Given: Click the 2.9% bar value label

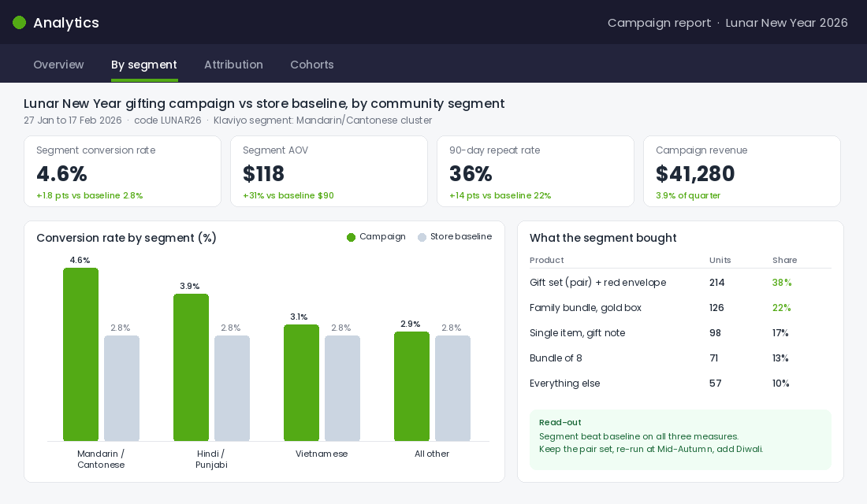Looking at the screenshot, I should click(x=411, y=324).
